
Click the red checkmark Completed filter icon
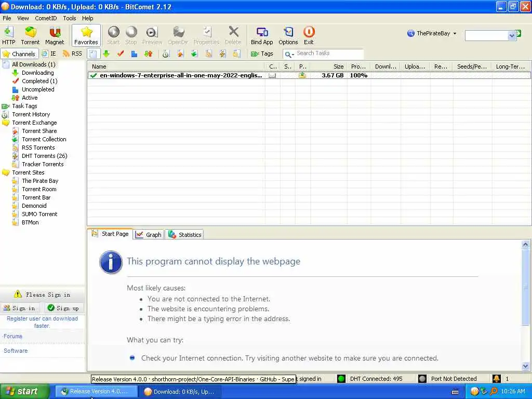point(121,54)
